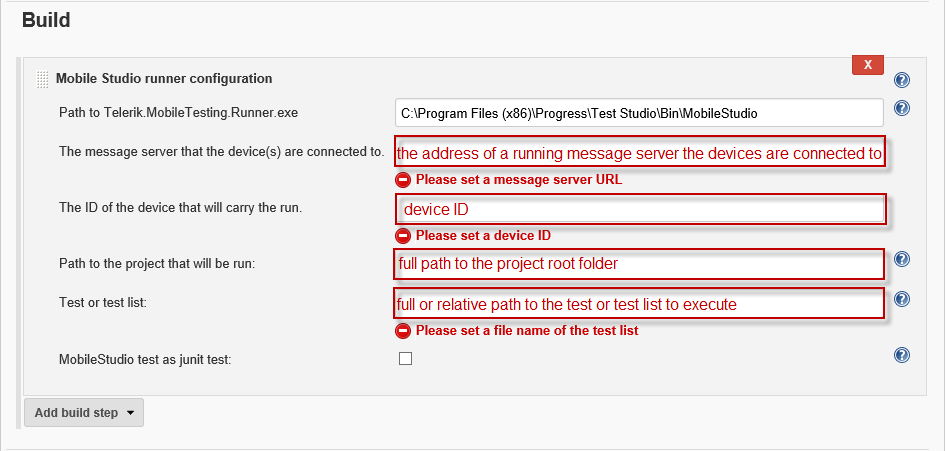Click the red error icon for device ID

pyautogui.click(x=403, y=236)
